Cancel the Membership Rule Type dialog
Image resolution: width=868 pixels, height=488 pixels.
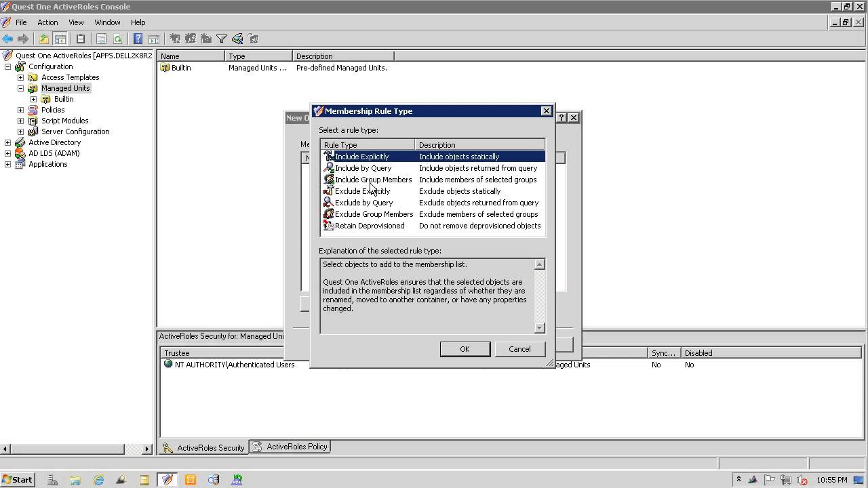coord(519,349)
